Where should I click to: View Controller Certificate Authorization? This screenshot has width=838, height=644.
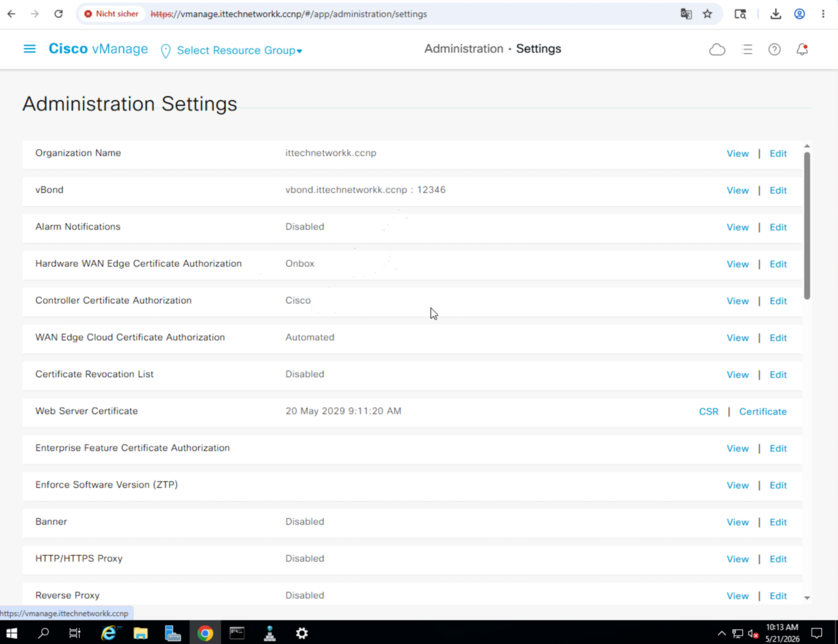pyautogui.click(x=737, y=301)
